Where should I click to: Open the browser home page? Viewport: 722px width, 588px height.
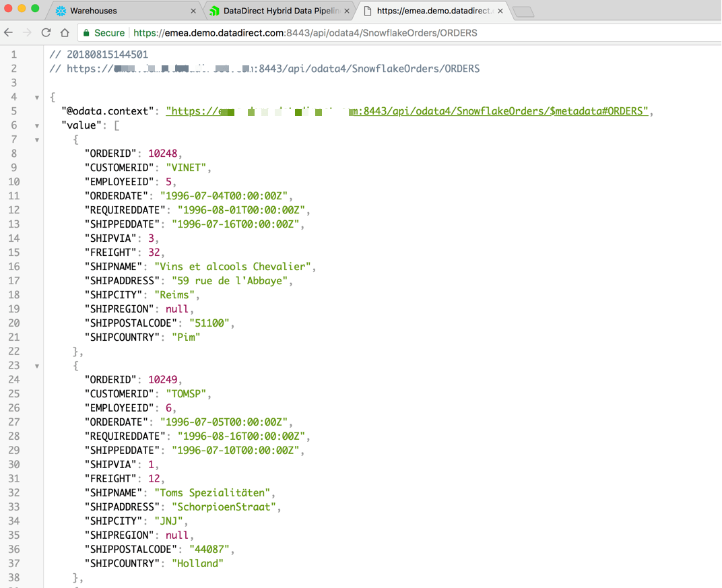pos(65,32)
